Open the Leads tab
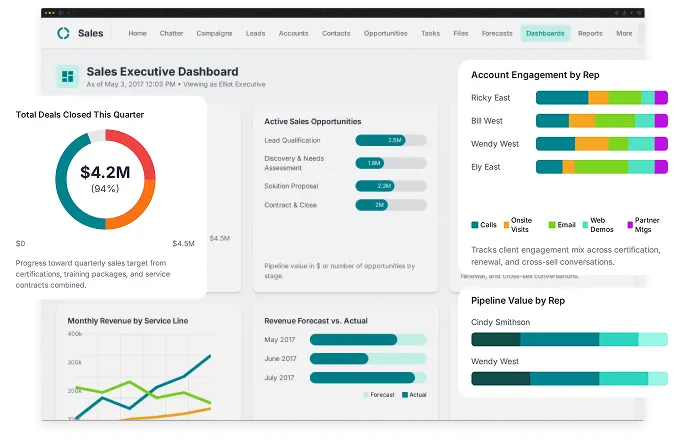Image resolution: width=698 pixels, height=444 pixels. coord(255,33)
